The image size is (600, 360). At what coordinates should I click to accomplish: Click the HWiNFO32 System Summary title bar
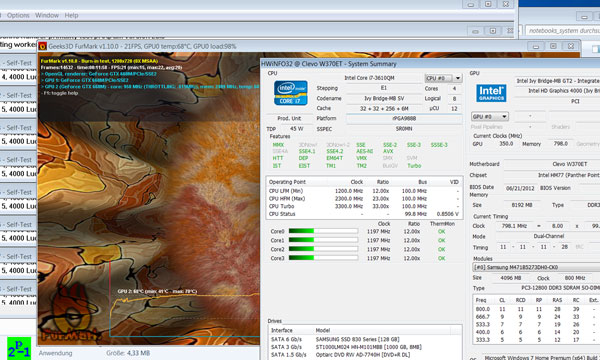pyautogui.click(x=430, y=64)
